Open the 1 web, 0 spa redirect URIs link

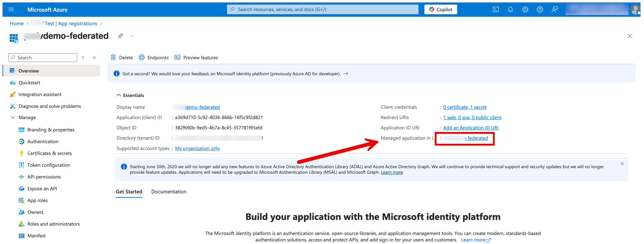[472, 118]
